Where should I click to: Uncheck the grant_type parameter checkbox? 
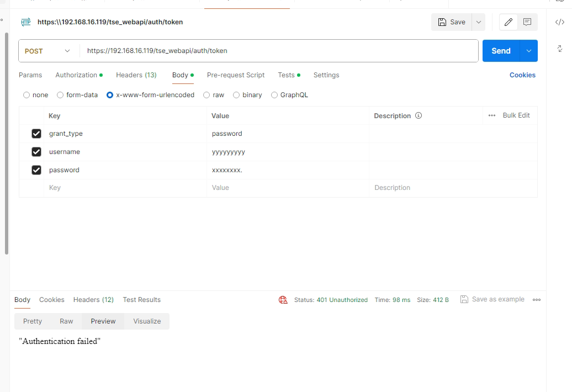click(36, 134)
